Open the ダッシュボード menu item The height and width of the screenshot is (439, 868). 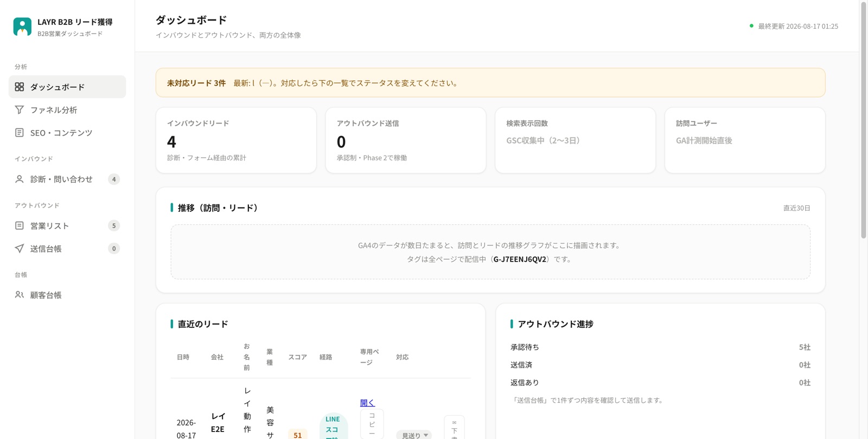point(67,87)
